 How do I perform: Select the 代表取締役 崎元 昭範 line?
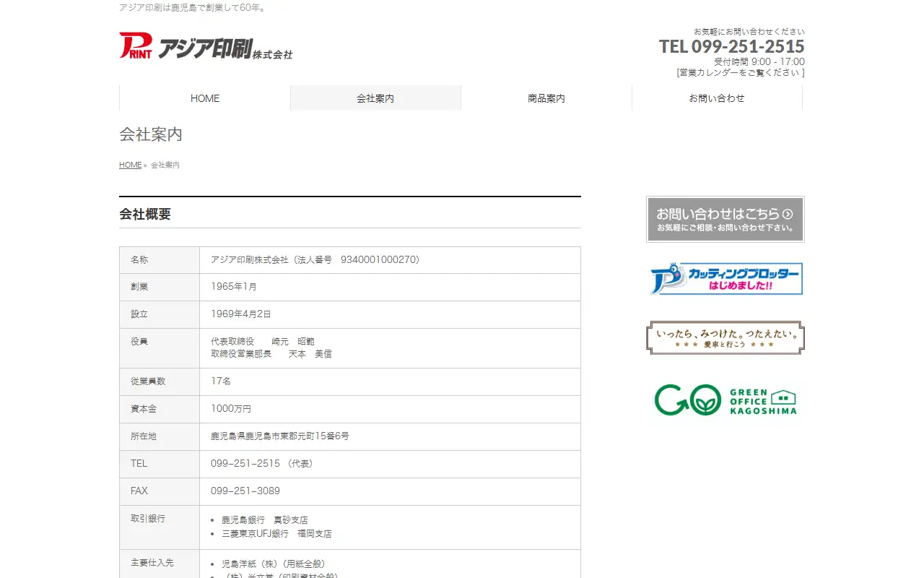(263, 341)
